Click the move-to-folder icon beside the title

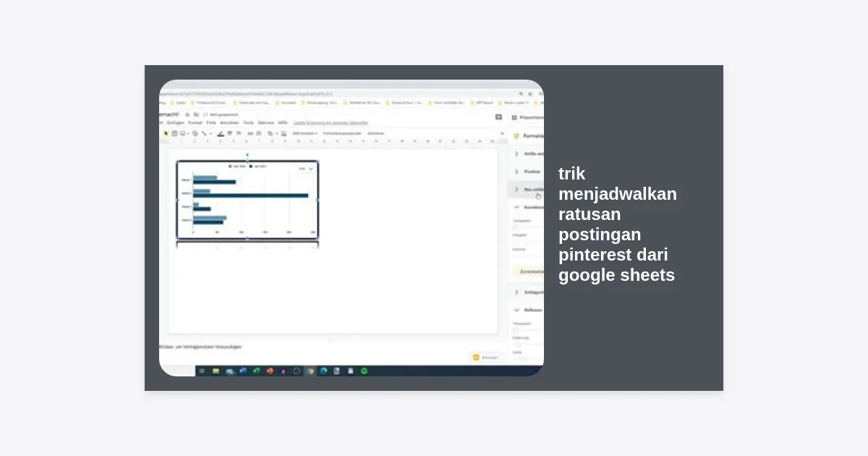(196, 114)
